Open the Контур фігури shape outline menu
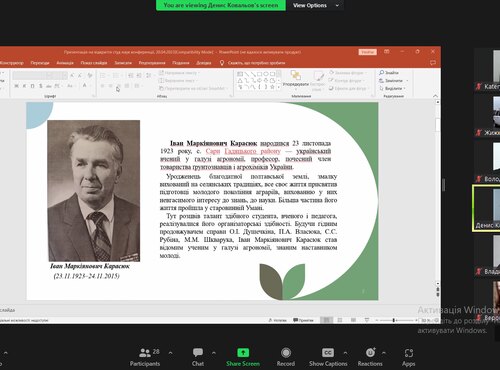Viewport: 500px width, 370px height. 346,80
